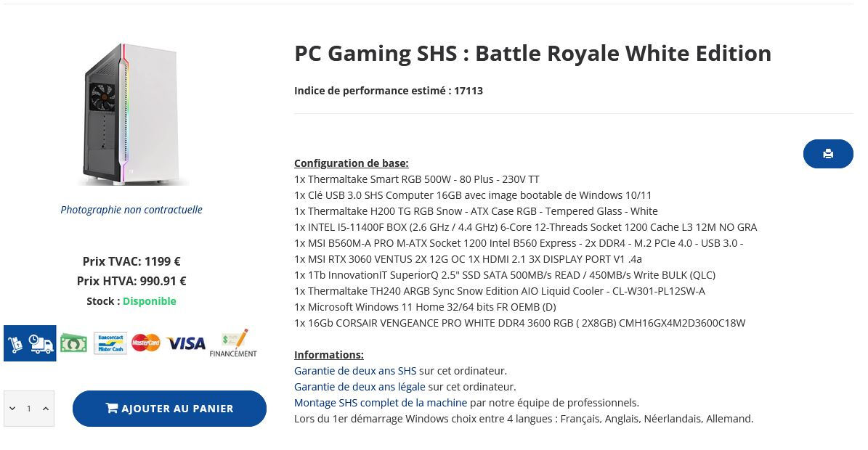Click the print icon button
This screenshot has width=868, height=450.
[828, 154]
